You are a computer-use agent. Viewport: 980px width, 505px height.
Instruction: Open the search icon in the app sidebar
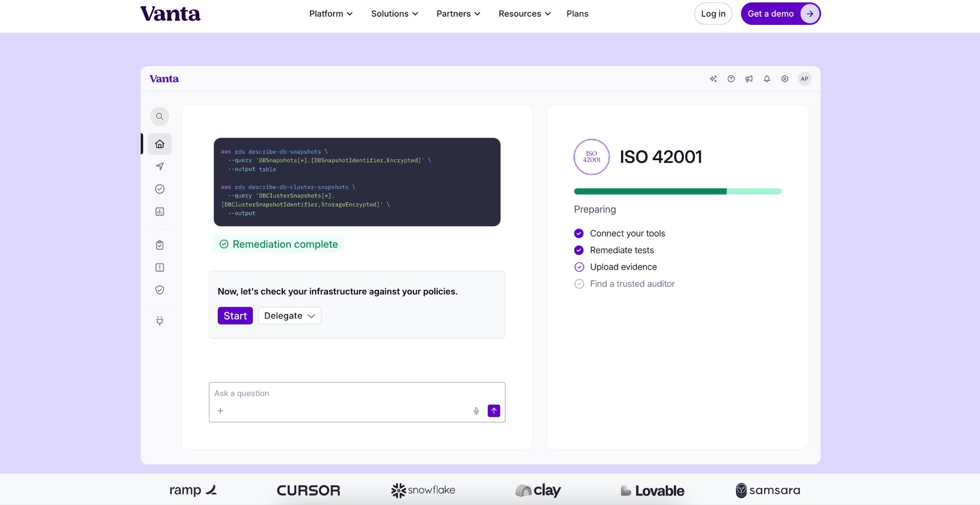click(x=160, y=117)
